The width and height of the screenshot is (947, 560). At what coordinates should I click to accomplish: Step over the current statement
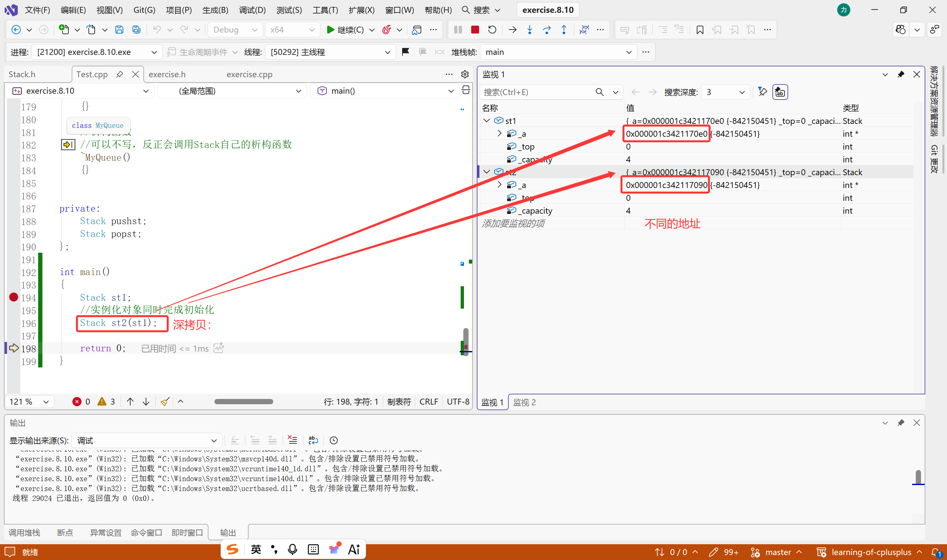click(546, 30)
